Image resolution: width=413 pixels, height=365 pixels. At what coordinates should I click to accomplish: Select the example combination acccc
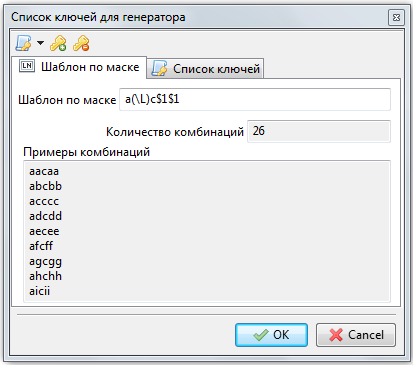click(44, 201)
